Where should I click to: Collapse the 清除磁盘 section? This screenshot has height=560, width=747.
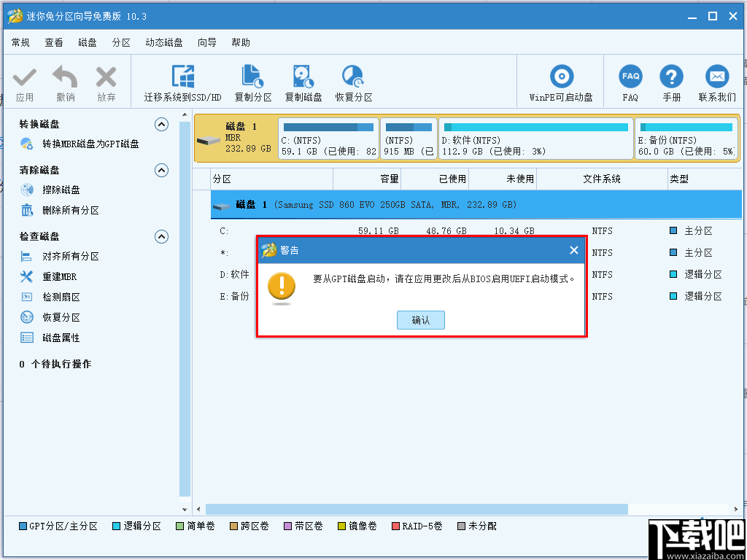[161, 170]
